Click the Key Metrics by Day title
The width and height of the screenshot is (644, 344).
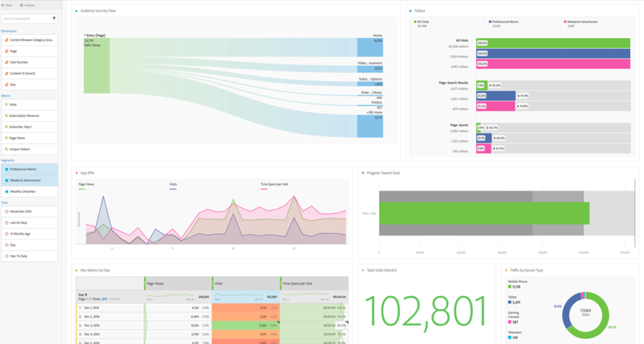point(95,270)
